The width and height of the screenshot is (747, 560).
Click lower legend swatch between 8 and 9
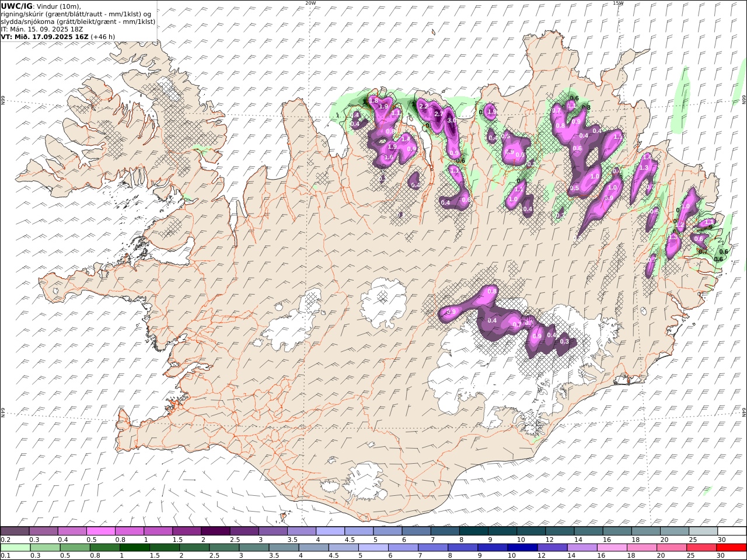point(462,548)
